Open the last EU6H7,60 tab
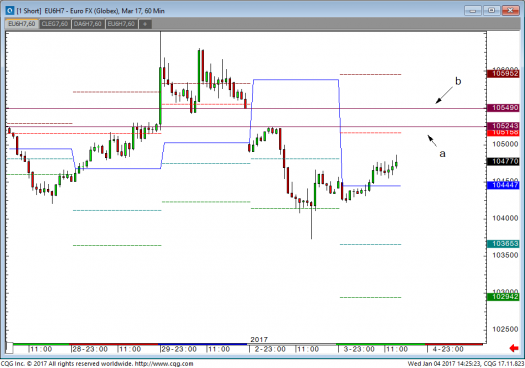 [121, 24]
